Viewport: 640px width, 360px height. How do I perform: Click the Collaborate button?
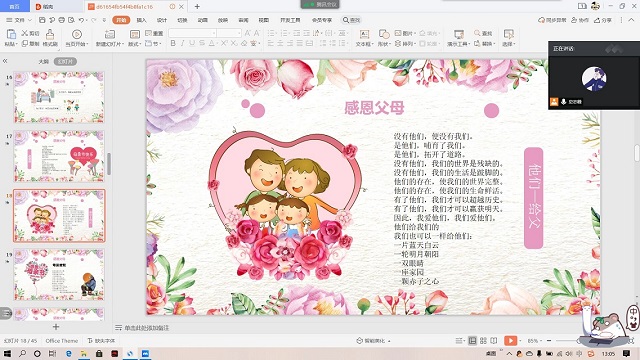point(580,20)
